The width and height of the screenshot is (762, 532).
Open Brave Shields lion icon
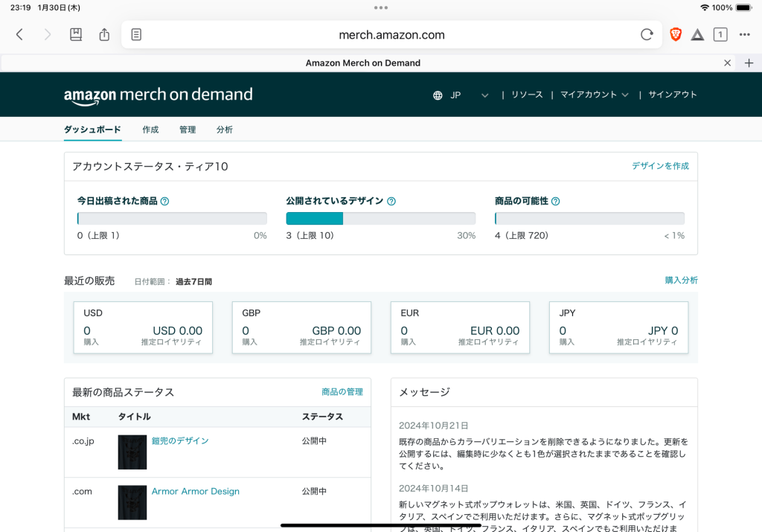[675, 34]
